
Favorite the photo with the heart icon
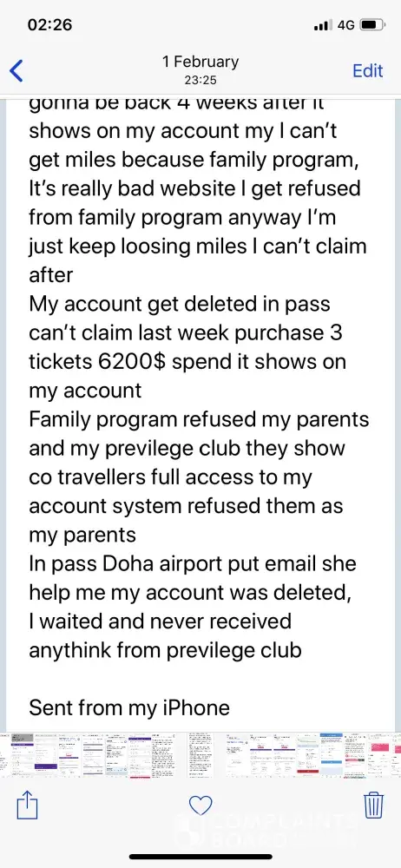[200, 806]
